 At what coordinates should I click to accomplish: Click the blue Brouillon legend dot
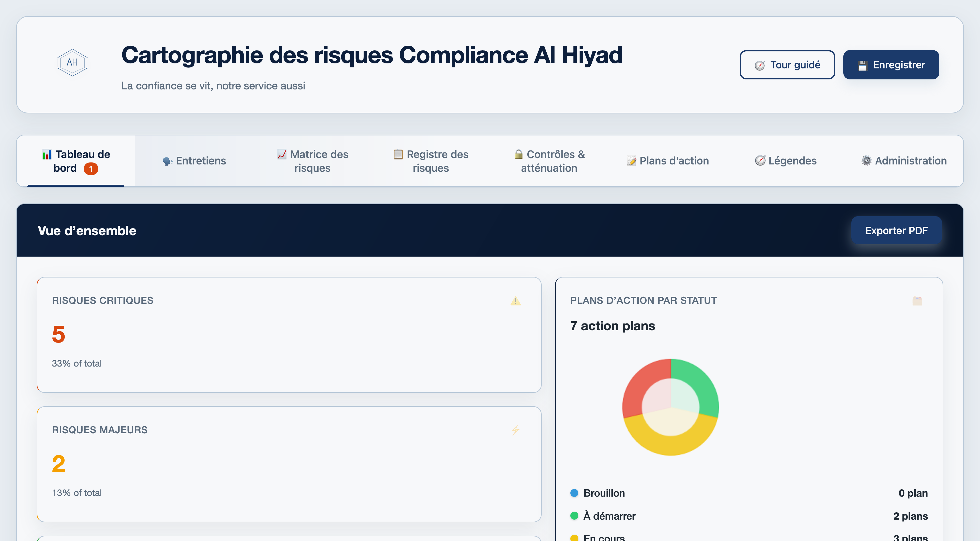click(x=574, y=493)
